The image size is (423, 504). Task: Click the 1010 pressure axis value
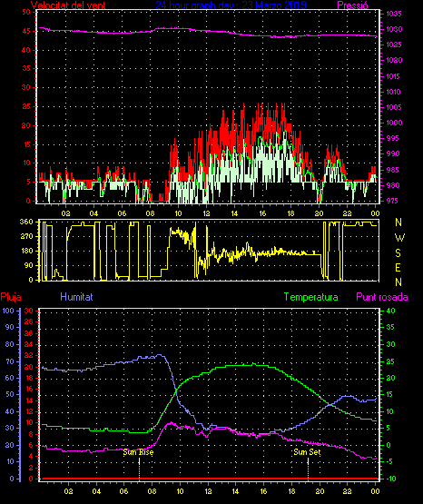click(393, 92)
